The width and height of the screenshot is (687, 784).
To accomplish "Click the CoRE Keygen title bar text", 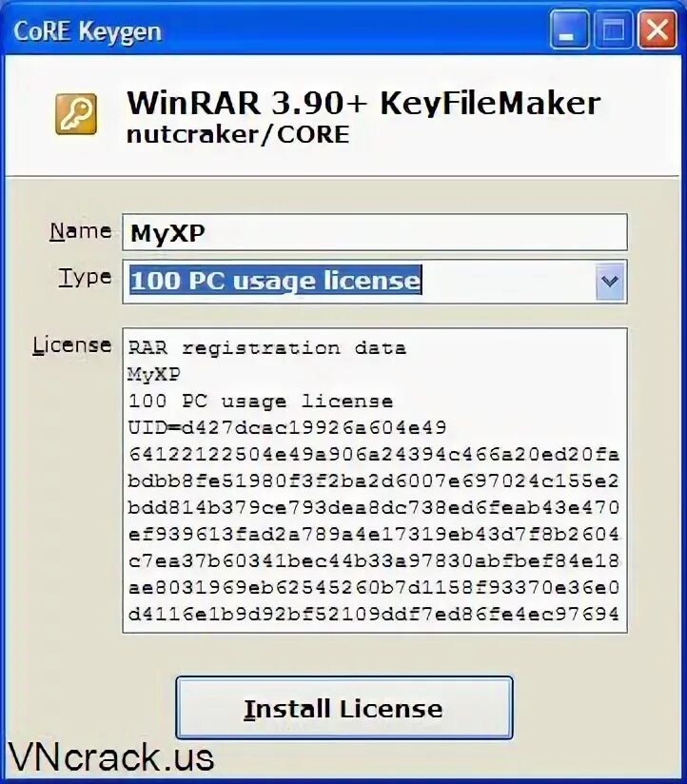I will 88,31.
